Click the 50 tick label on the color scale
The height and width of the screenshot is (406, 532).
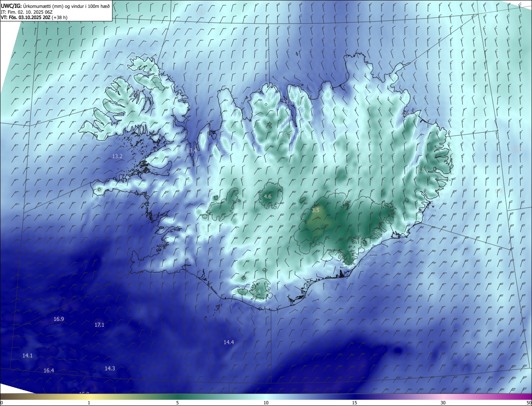529,403
